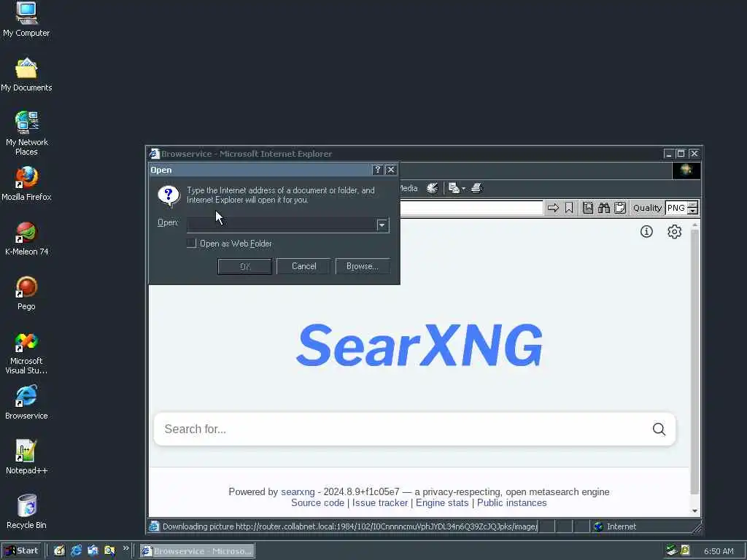747x560 pixels.
Task: Launch Outlook Express from quick launch
Action: click(x=93, y=551)
